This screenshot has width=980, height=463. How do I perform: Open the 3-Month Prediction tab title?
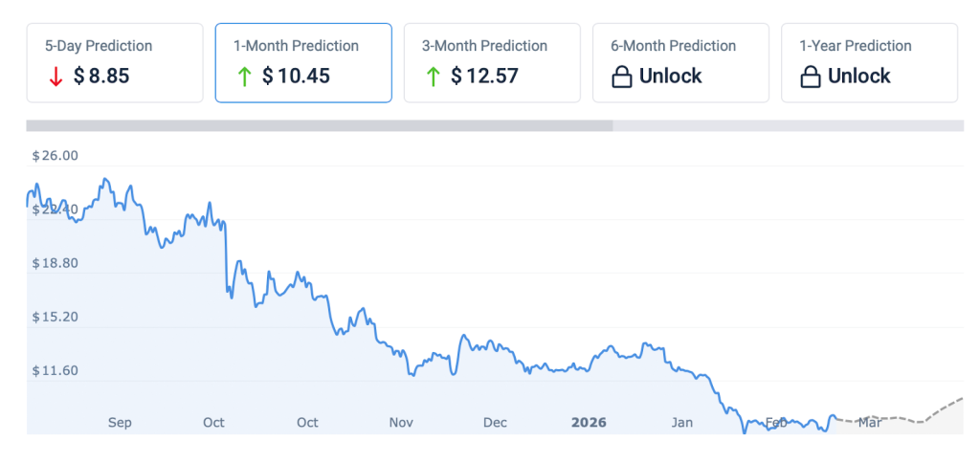(x=484, y=46)
